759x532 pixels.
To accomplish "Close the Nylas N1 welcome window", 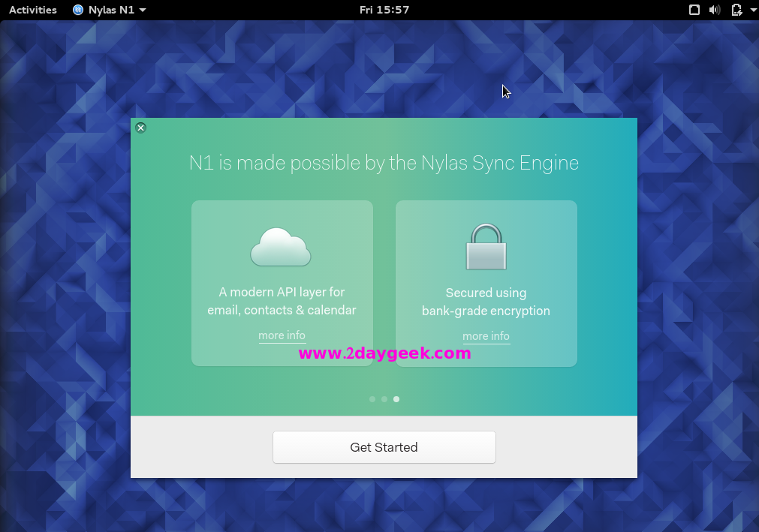I will coord(141,128).
